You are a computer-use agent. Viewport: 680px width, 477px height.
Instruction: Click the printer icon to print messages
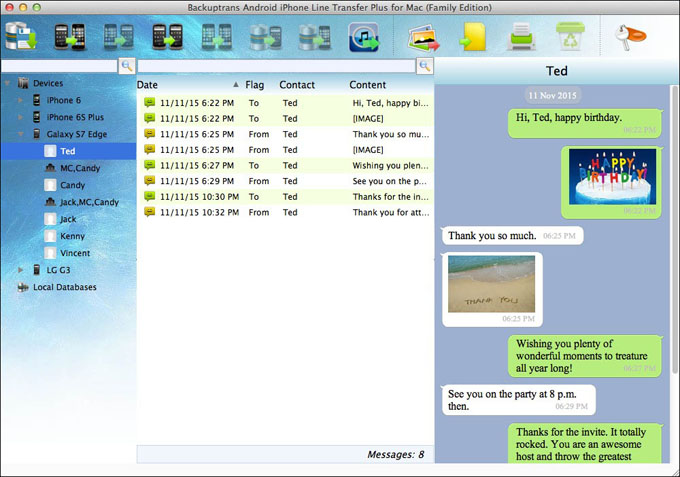(521, 37)
